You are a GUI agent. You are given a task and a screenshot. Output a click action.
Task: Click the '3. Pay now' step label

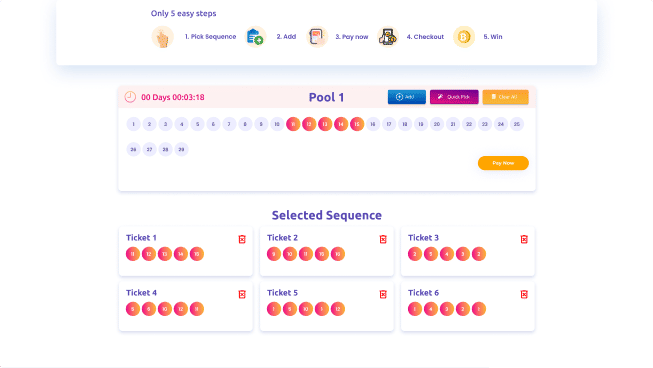click(352, 37)
